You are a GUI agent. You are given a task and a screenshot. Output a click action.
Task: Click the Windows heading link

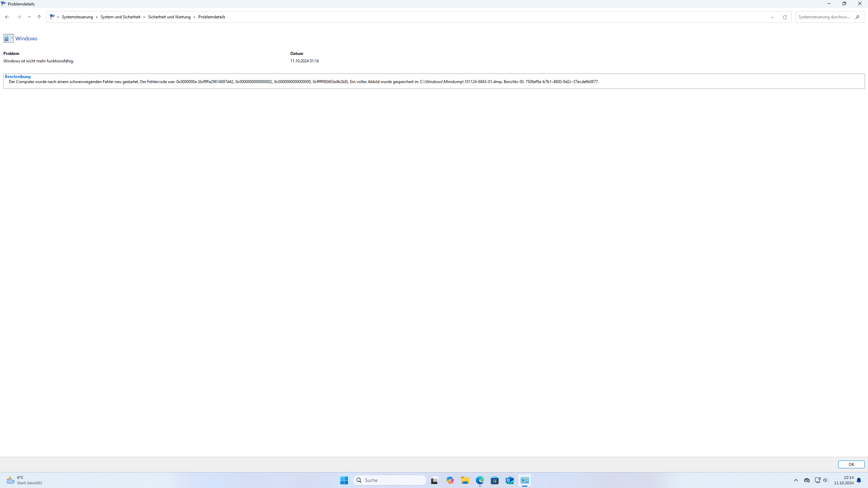coord(26,38)
